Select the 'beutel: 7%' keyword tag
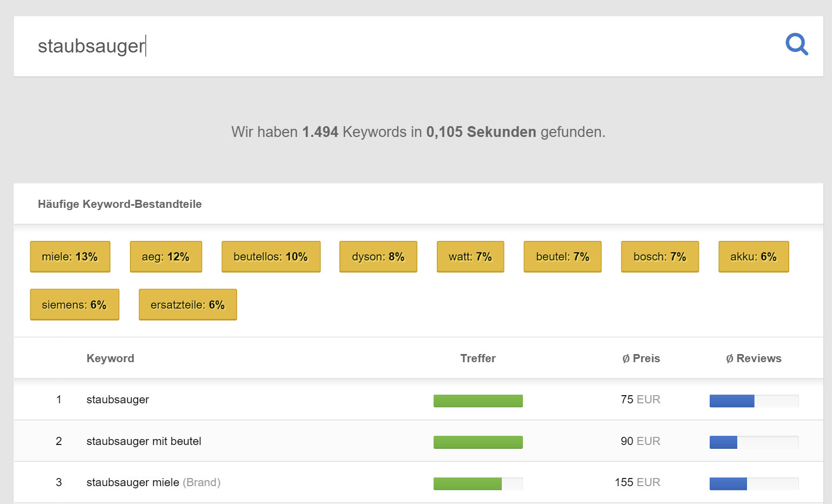The image size is (832, 504). pyautogui.click(x=562, y=257)
